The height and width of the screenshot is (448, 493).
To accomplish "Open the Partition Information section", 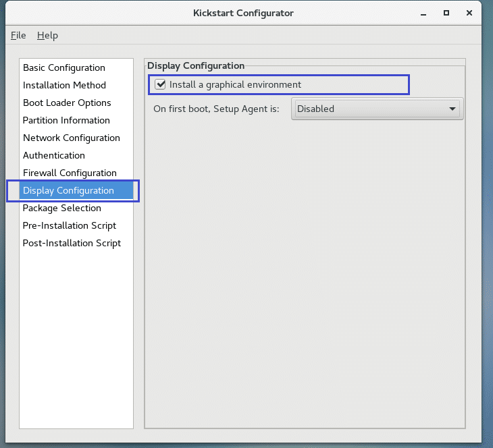I will pos(66,120).
